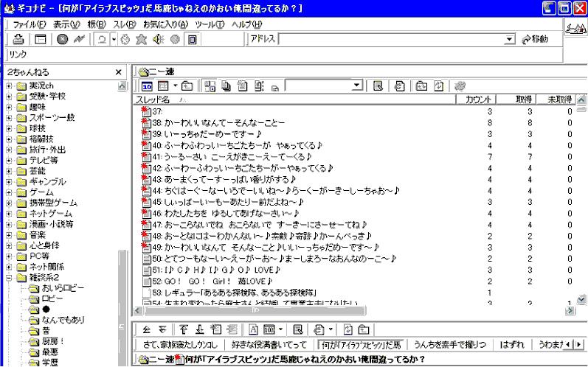The height and width of the screenshot is (367, 588).
Task: Click the thread list horizontal scrollbar thumb
Action: coord(255,310)
